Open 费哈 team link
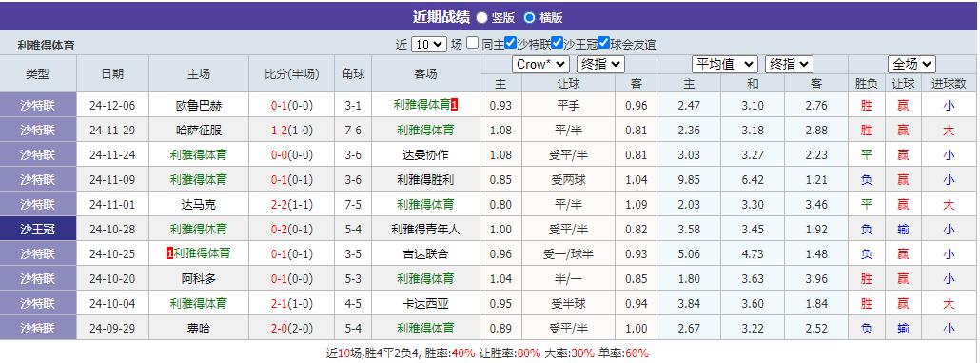The height and width of the screenshot is (363, 980). (x=199, y=329)
